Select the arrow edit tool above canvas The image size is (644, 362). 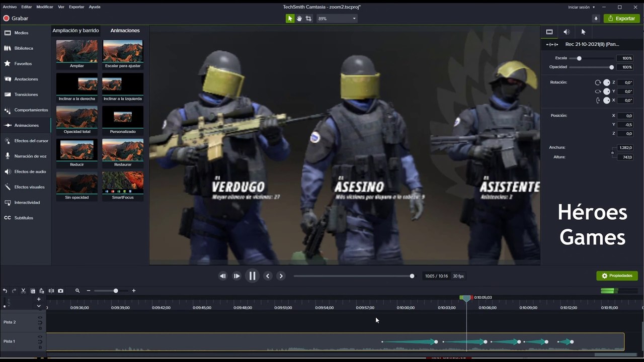[x=290, y=19]
